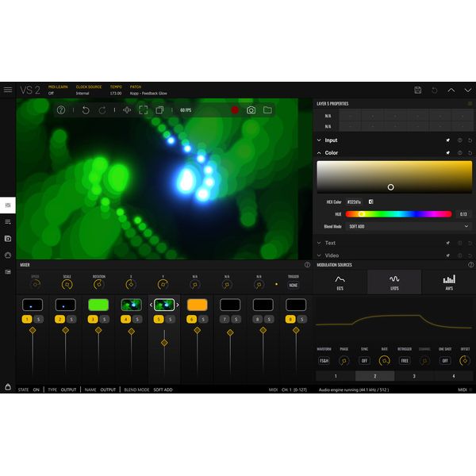Open the Trigger NONE selector
This screenshot has height=476, width=476.
coord(294,286)
